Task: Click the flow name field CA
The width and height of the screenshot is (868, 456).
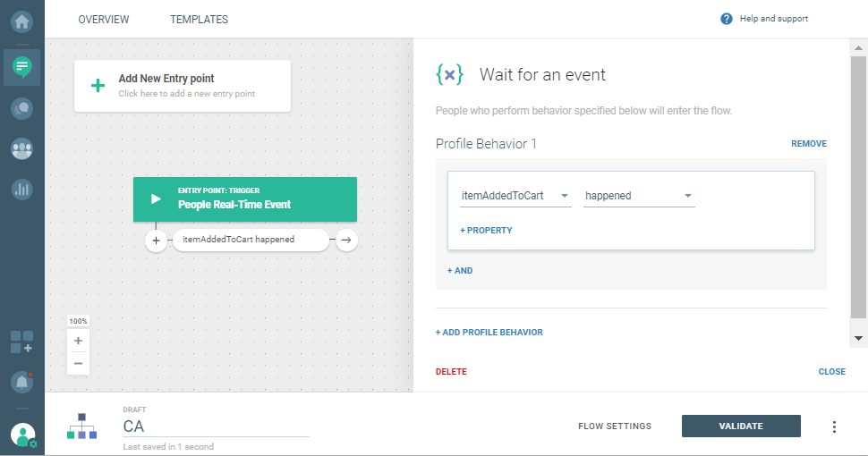Action: pos(215,426)
